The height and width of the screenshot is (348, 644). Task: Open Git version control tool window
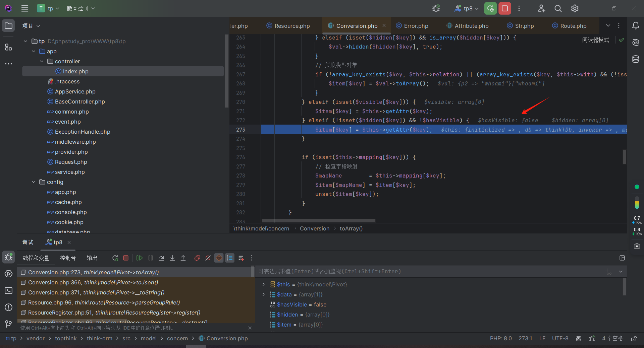click(8, 324)
